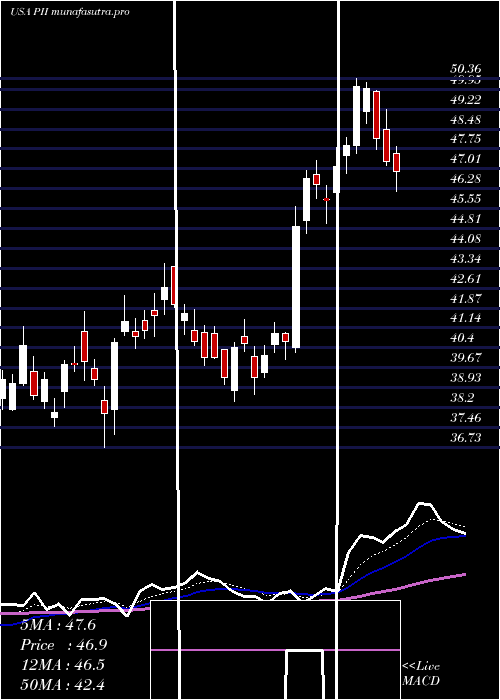Viewport: 500px width, 700px height.
Task: Click the 39.67 price axis label
Action: click(x=466, y=358)
